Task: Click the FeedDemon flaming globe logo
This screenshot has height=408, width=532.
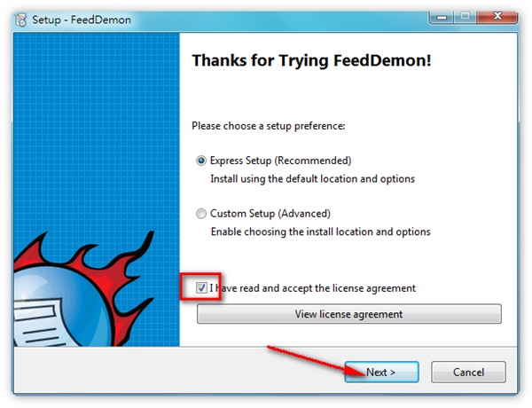Action: 83,290
